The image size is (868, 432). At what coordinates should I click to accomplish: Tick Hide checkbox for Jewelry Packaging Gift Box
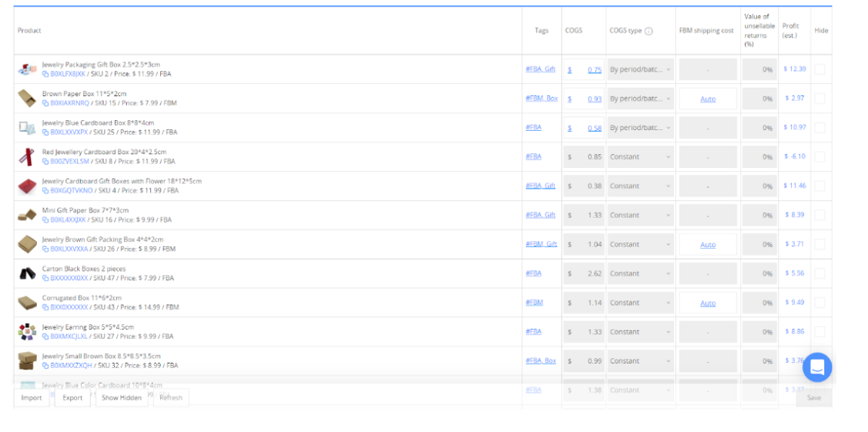coord(820,69)
